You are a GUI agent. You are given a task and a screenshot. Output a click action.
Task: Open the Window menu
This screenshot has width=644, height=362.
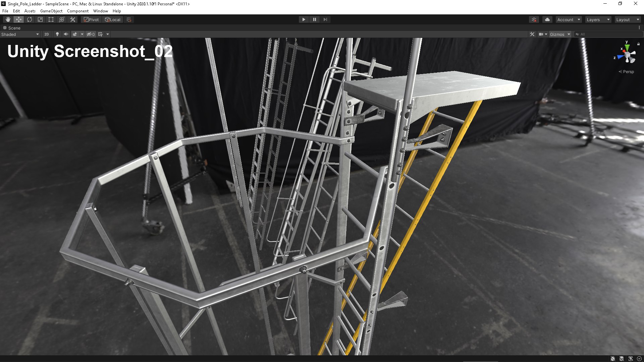point(101,11)
